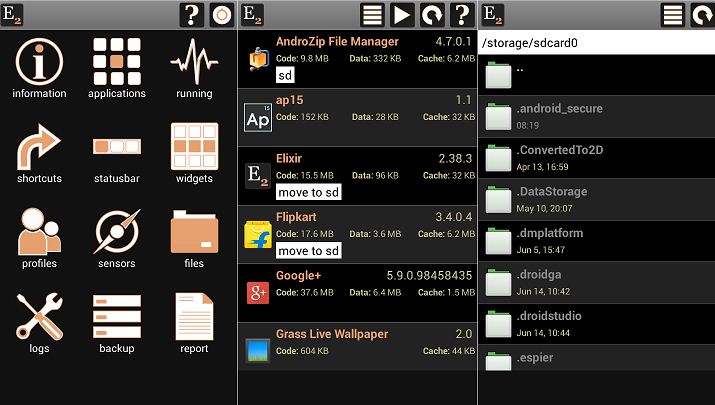Click the refresh arrow in apps toolbar
This screenshot has width=715, height=405.
tap(432, 15)
